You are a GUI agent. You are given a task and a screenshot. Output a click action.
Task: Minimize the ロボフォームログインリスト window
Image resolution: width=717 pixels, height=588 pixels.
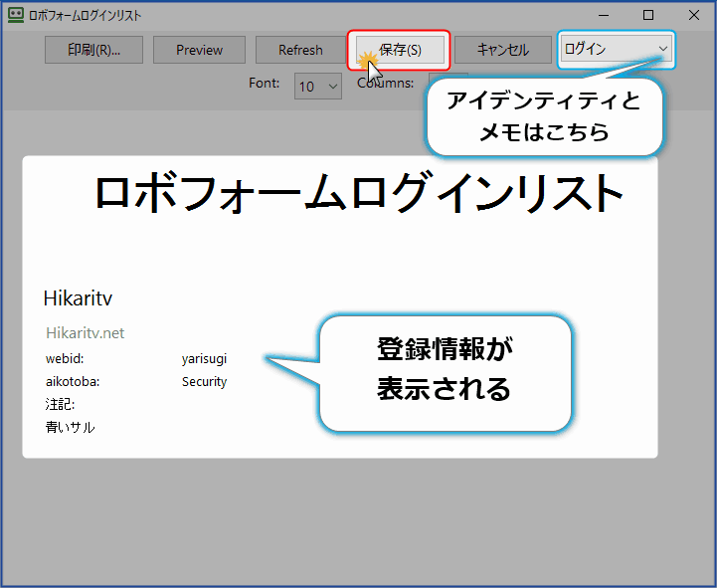pyautogui.click(x=604, y=15)
